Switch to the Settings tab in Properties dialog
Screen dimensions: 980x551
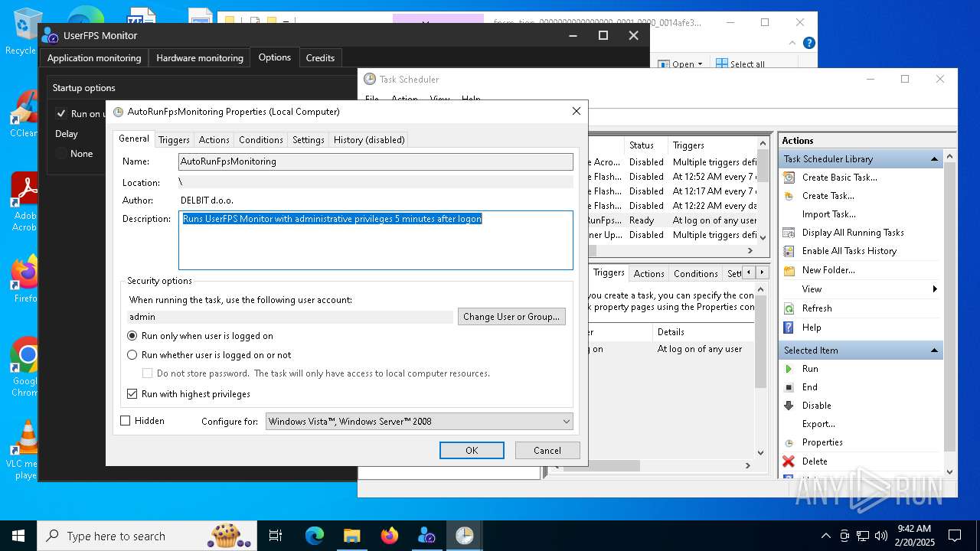309,140
